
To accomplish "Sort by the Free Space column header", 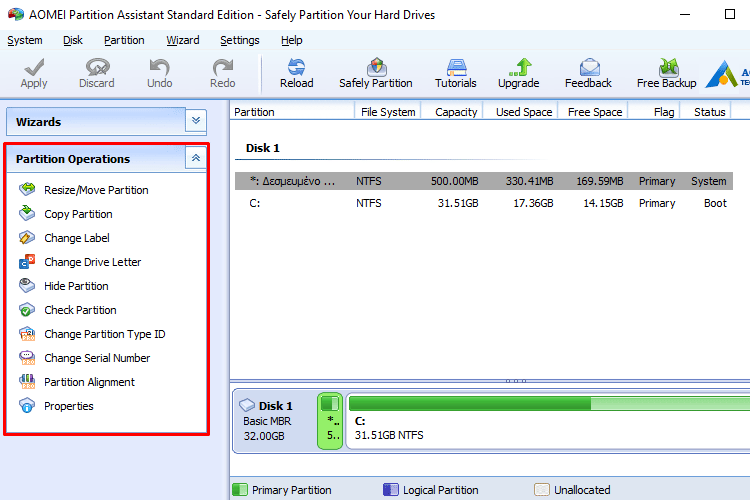I will coord(593,111).
